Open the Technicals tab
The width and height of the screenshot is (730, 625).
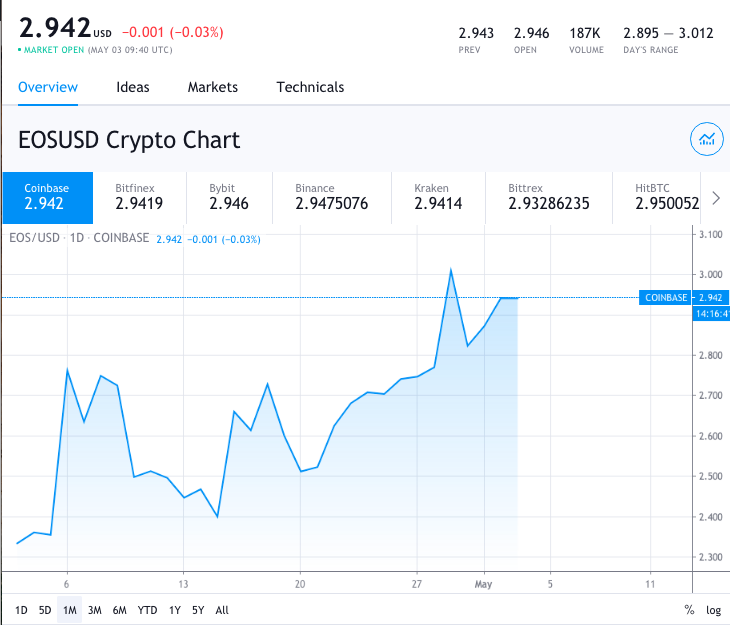click(x=311, y=87)
